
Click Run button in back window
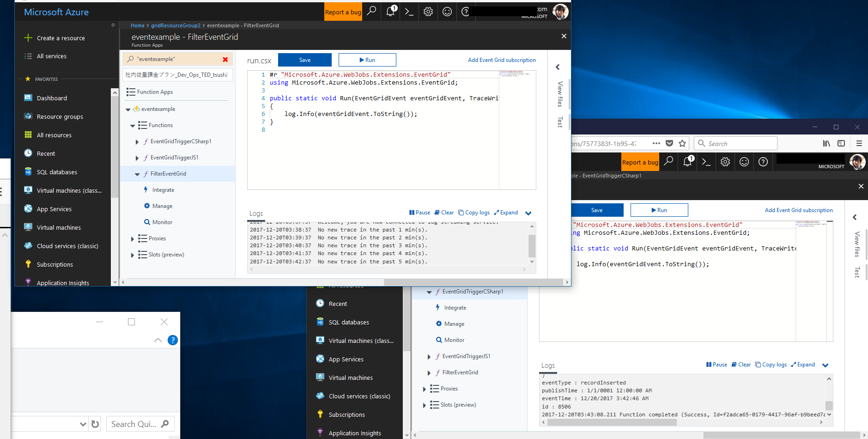pyautogui.click(x=659, y=210)
